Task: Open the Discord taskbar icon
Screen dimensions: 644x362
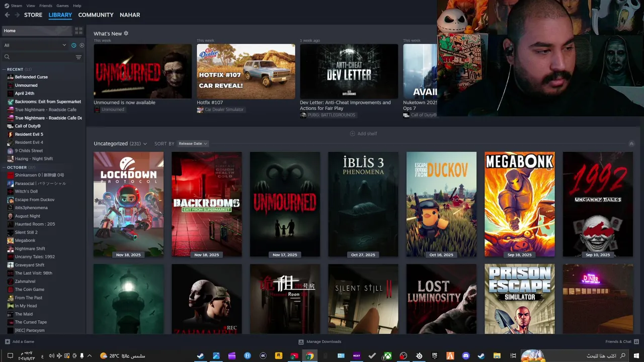Action: 466,356
